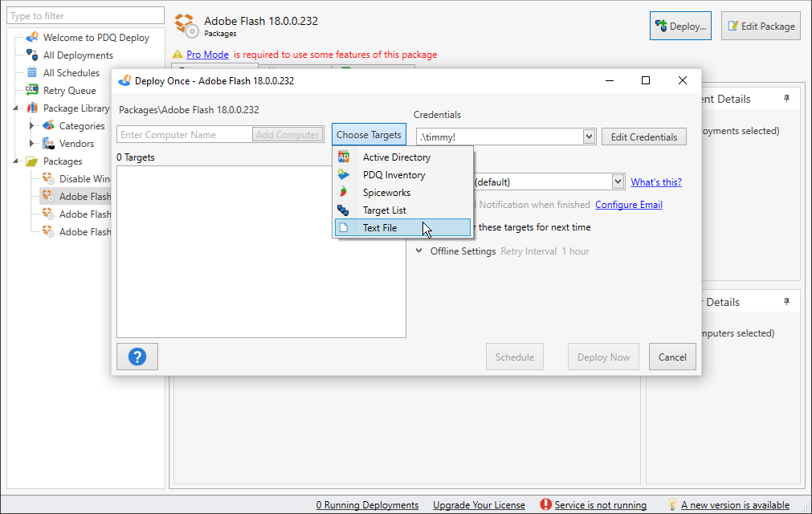Click the lightbulb new version icon
Viewport: 812px width, 514px height.
[672, 504]
